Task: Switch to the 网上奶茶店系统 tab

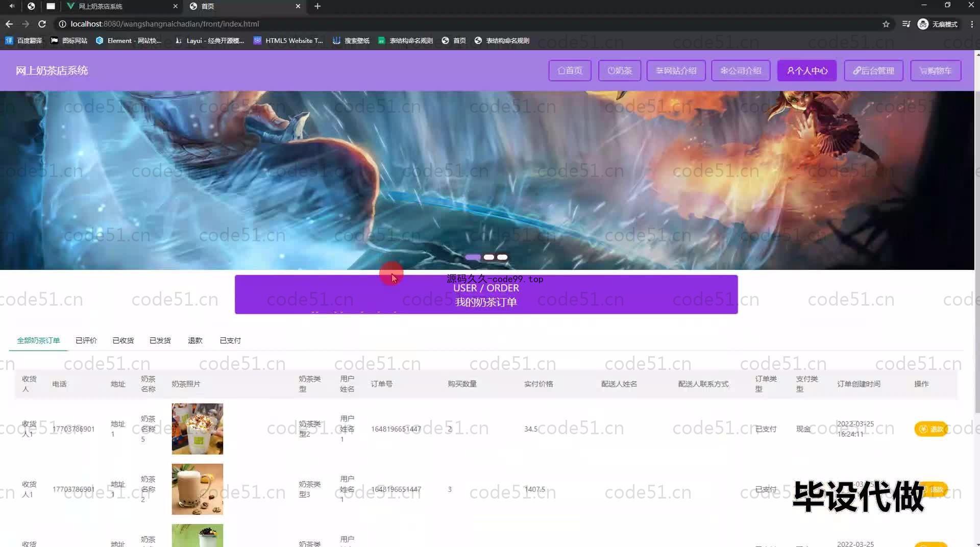Action: (x=121, y=6)
